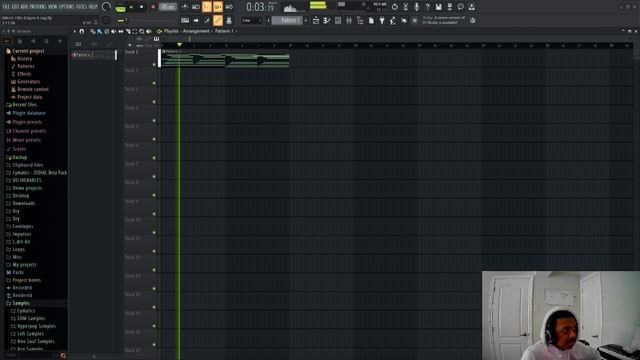Select the playlist Paint brush tool
The image size is (640, 360).
pyautogui.click(x=99, y=31)
